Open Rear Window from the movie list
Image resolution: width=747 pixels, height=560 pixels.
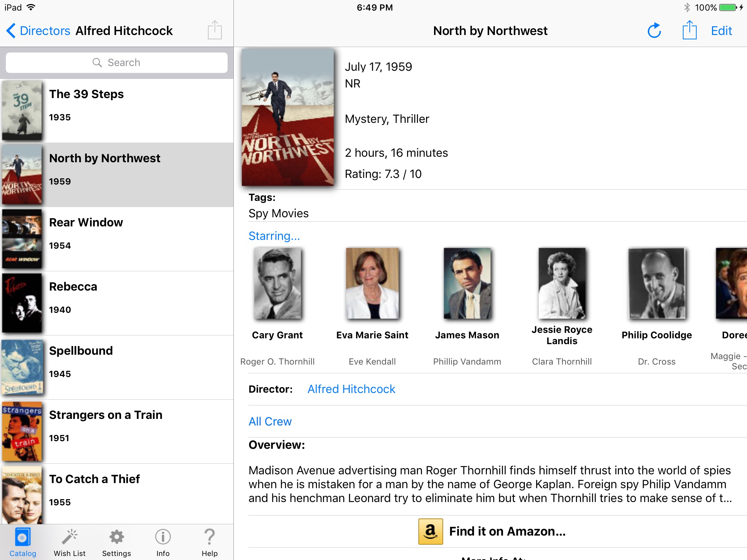pyautogui.click(x=117, y=239)
